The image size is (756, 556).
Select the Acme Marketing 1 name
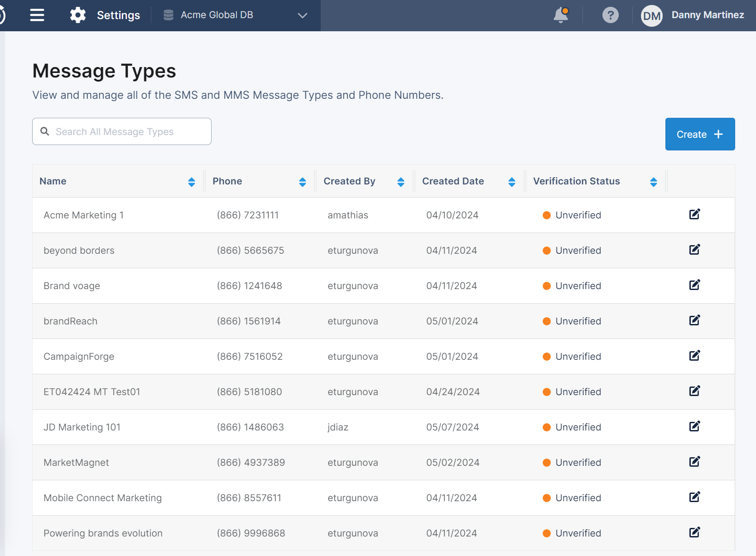(x=84, y=215)
